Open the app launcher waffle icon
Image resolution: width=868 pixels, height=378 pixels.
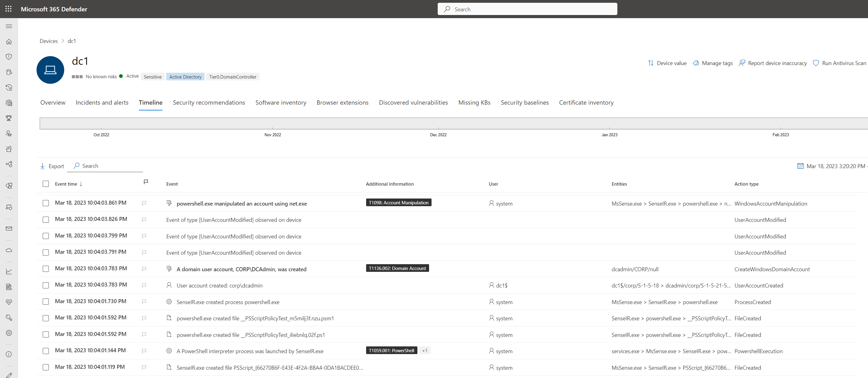click(8, 9)
